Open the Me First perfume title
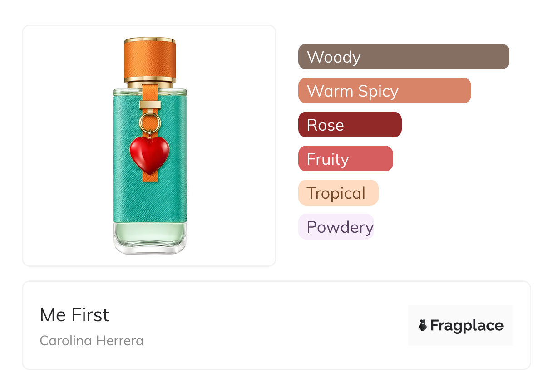The height and width of the screenshot is (392, 553). (74, 315)
